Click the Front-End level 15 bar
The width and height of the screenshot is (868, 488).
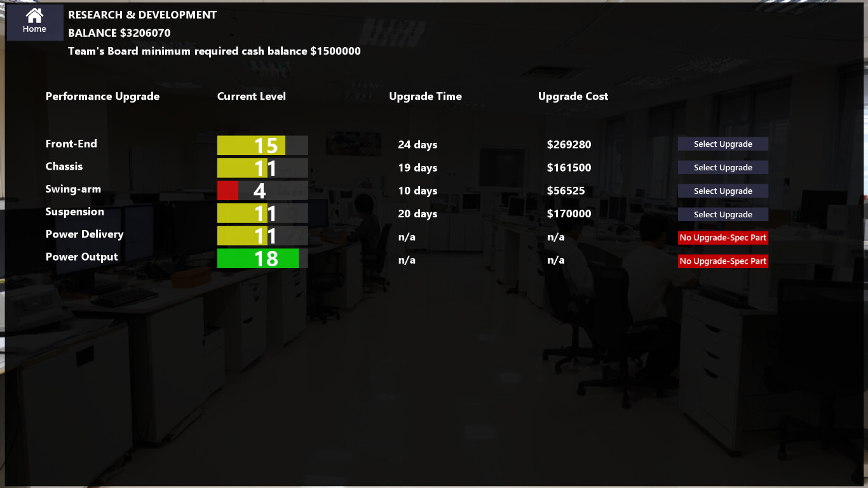click(x=262, y=146)
